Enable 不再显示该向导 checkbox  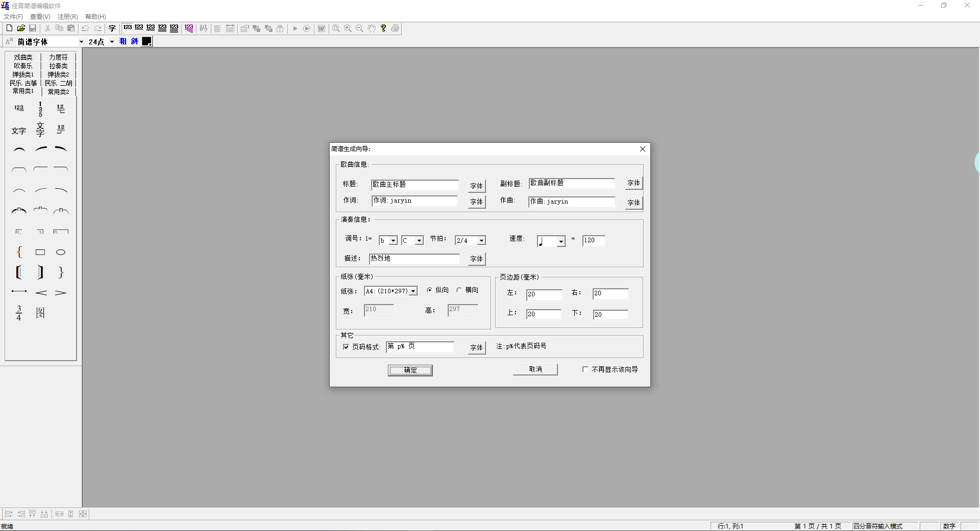coord(585,369)
